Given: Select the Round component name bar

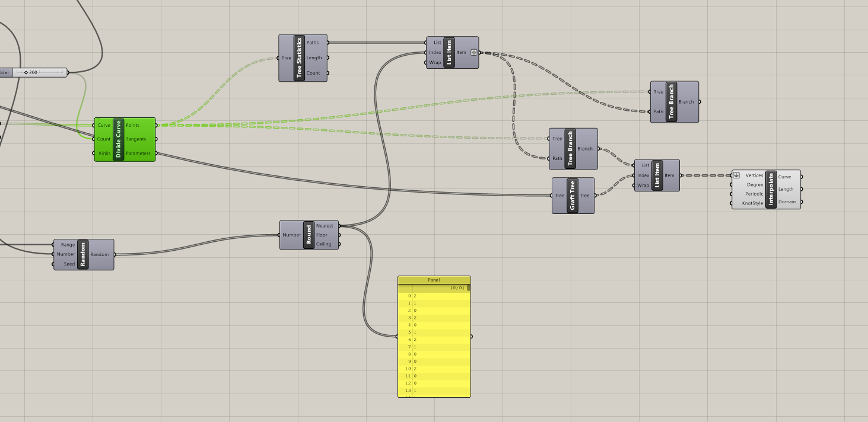Looking at the screenshot, I should pos(309,235).
